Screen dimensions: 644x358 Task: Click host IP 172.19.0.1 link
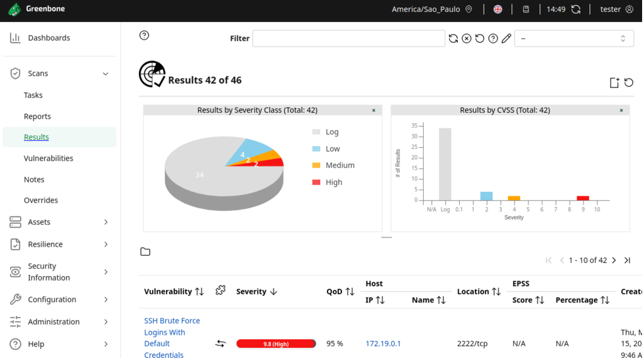coord(383,344)
